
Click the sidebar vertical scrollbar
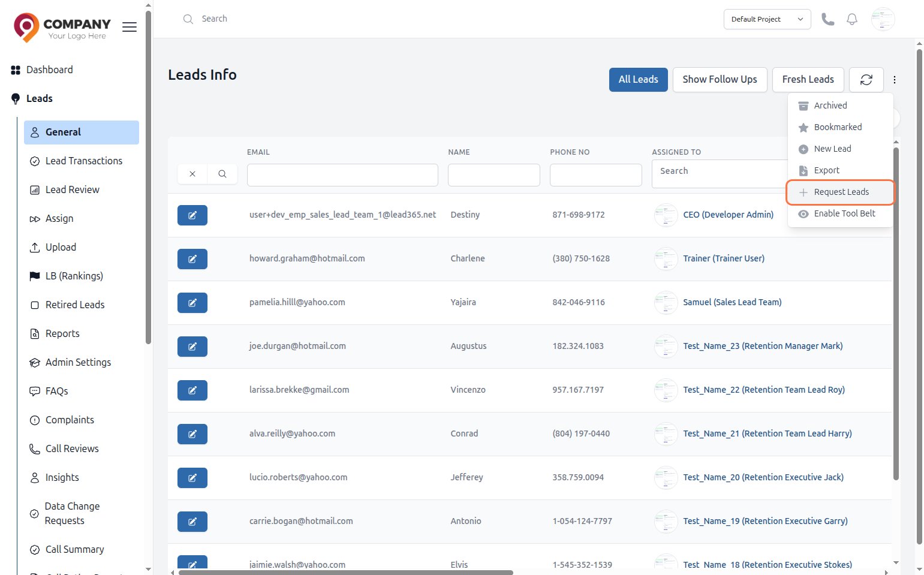[148, 177]
